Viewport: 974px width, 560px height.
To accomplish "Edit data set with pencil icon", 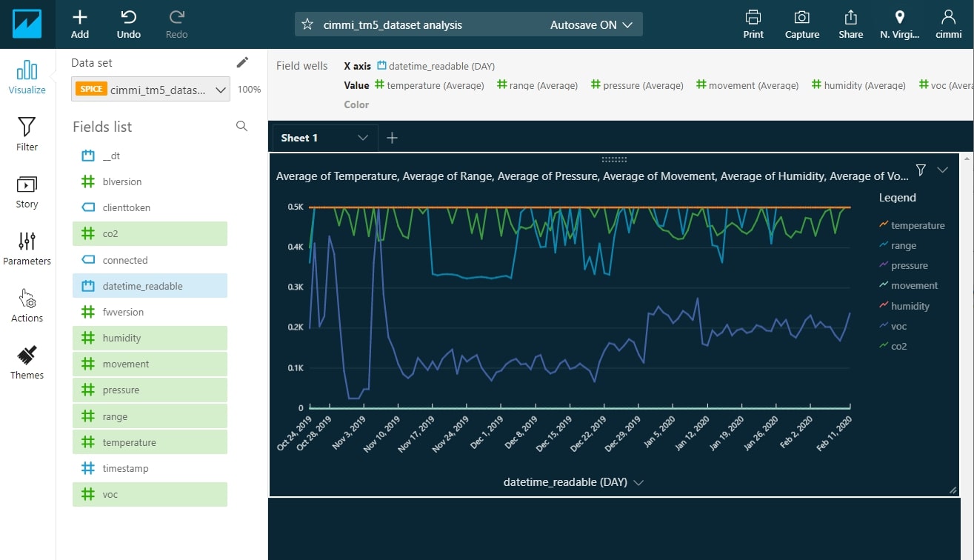I will click(x=242, y=62).
